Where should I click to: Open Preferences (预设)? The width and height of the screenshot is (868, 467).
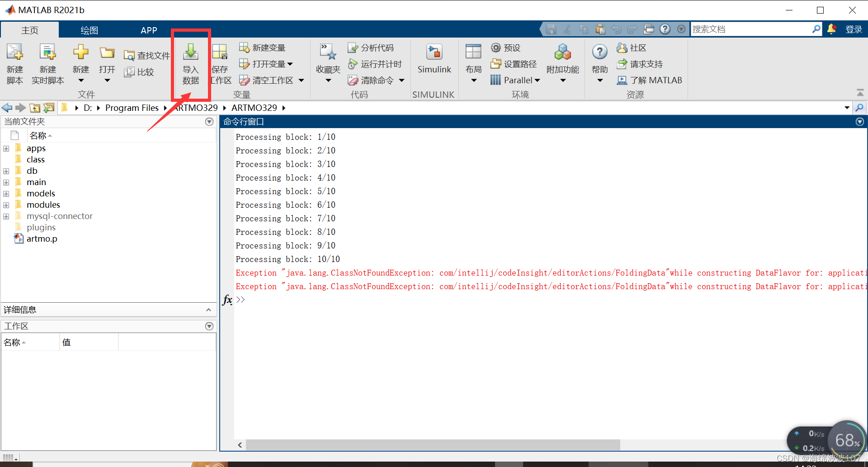tap(506, 48)
